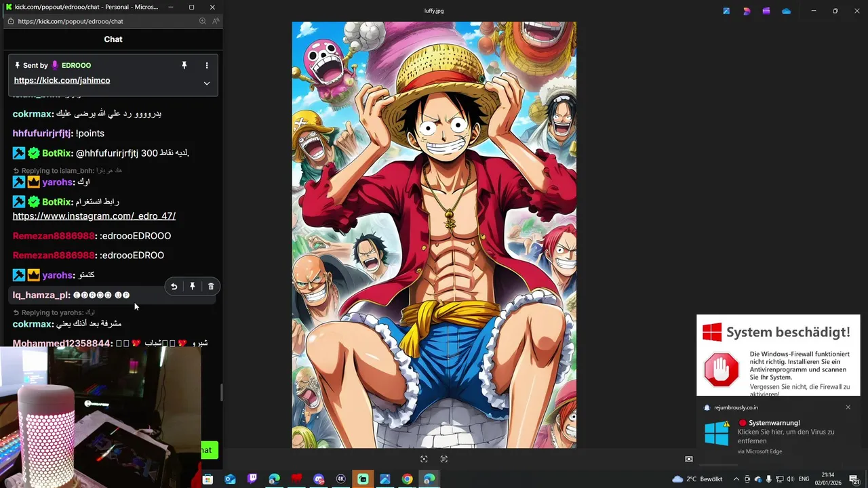Click the Replying to yarohs reference line
This screenshot has width=868, height=488.
[54, 312]
